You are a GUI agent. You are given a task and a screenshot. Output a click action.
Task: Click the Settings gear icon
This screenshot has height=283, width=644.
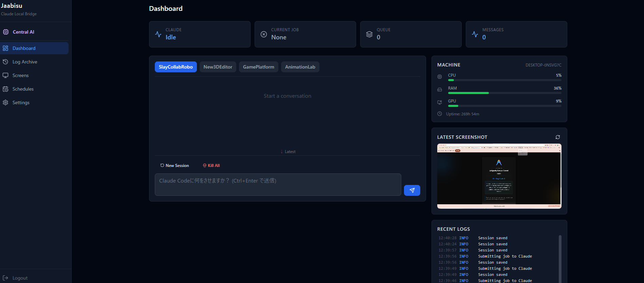point(5,102)
